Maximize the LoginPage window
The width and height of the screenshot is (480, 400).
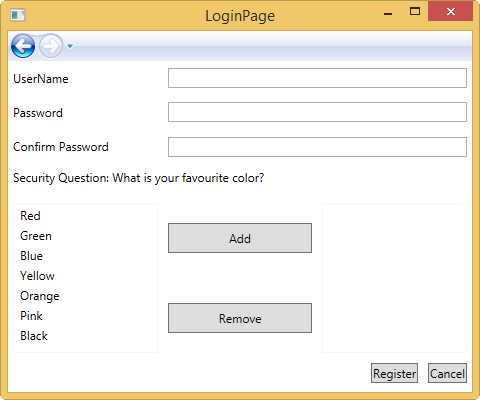415,12
